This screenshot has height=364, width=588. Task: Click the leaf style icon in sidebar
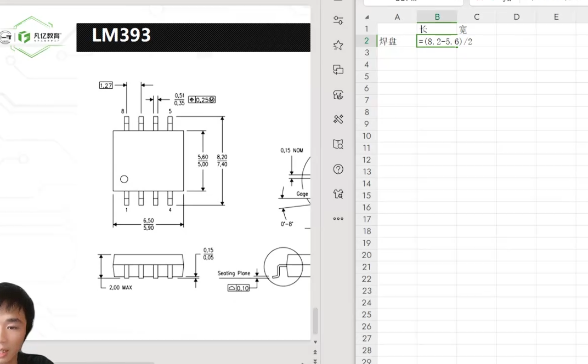point(338,95)
